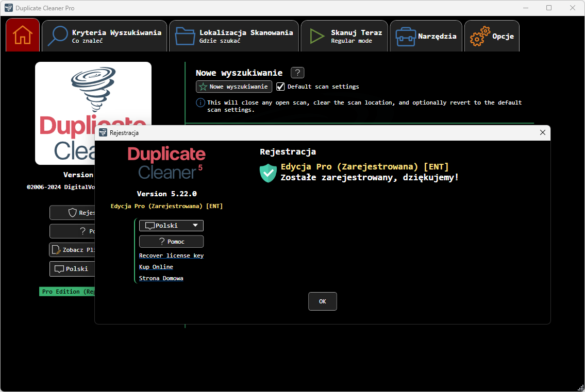
Task: Switch to Lokalizacja Skanowania tab
Action: click(234, 36)
